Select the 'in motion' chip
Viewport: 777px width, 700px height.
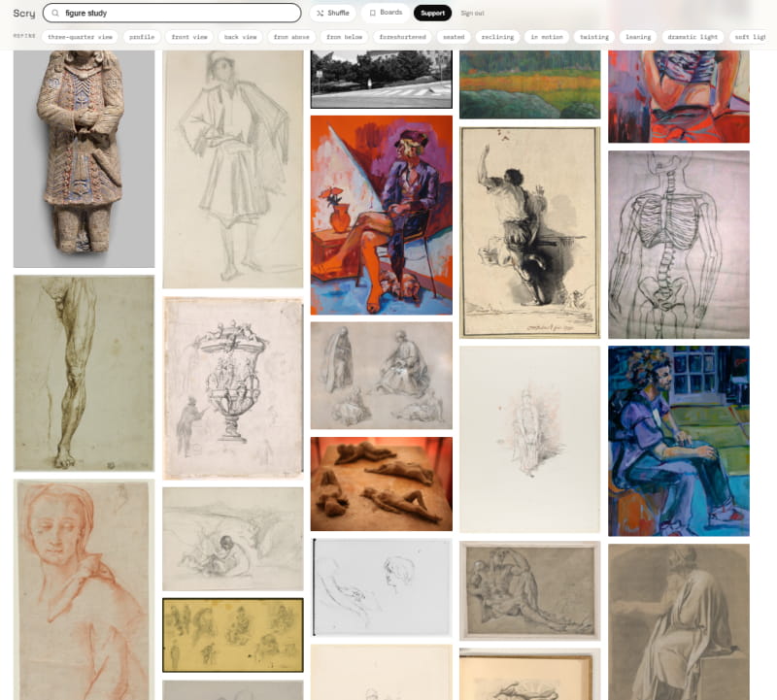[x=547, y=37]
